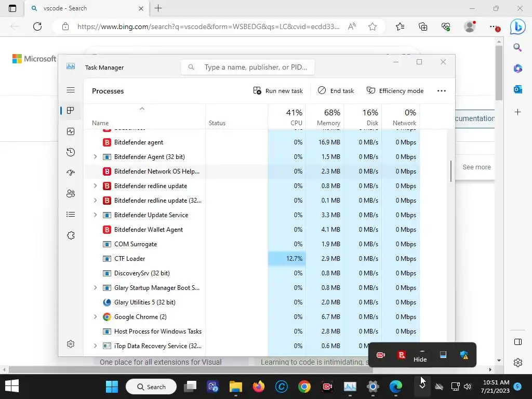Collapse sort arrow above Name column

point(142,109)
